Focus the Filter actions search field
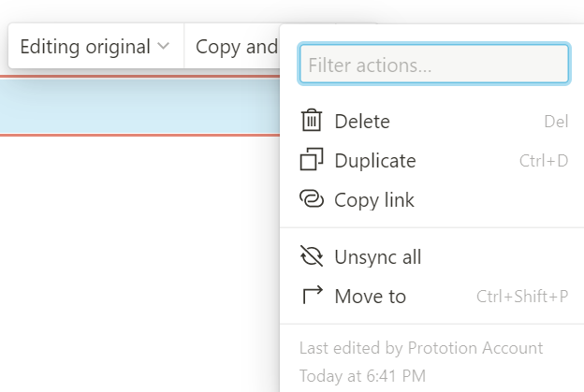Screen dimensions: 584x392 pos(434,64)
